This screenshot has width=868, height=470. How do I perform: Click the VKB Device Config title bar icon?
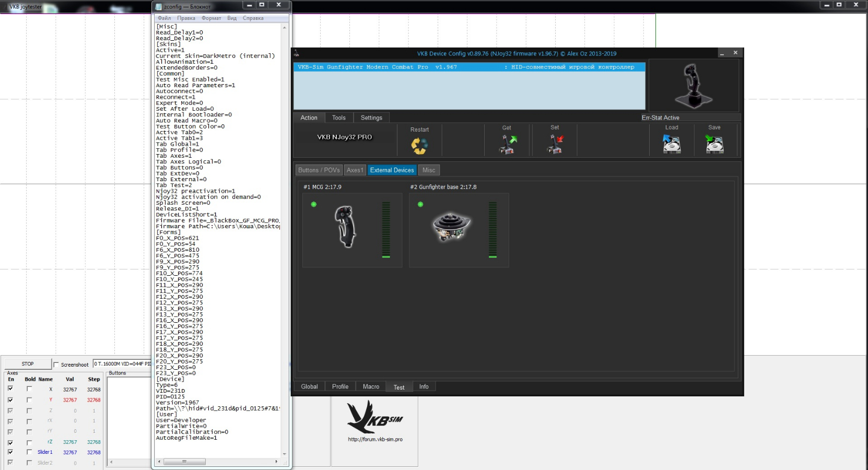click(x=296, y=53)
